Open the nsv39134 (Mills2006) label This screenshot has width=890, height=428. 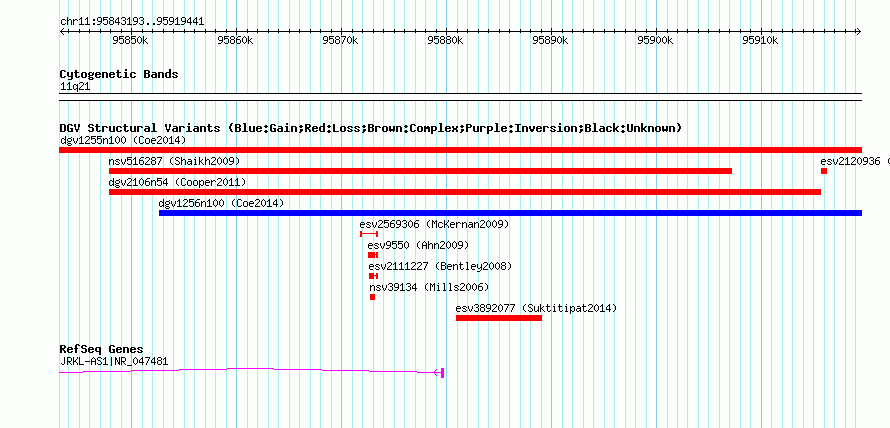click(x=429, y=287)
